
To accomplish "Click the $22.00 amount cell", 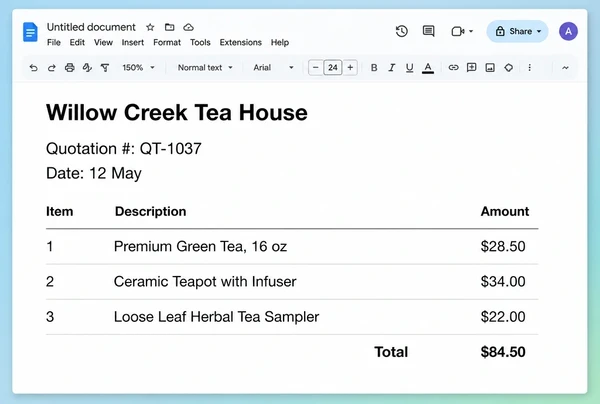I will (503, 317).
